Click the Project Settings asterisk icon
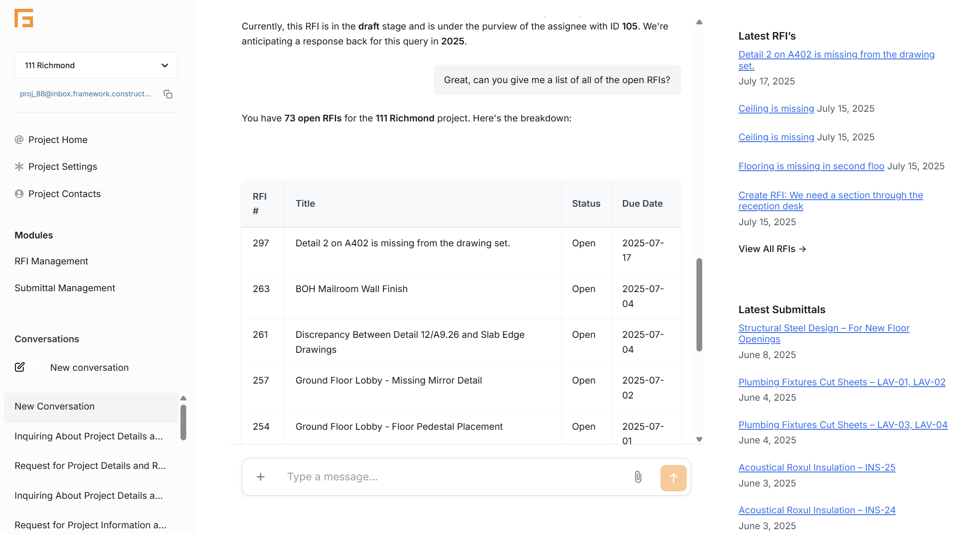Image resolution: width=980 pixels, height=534 pixels. 19,167
